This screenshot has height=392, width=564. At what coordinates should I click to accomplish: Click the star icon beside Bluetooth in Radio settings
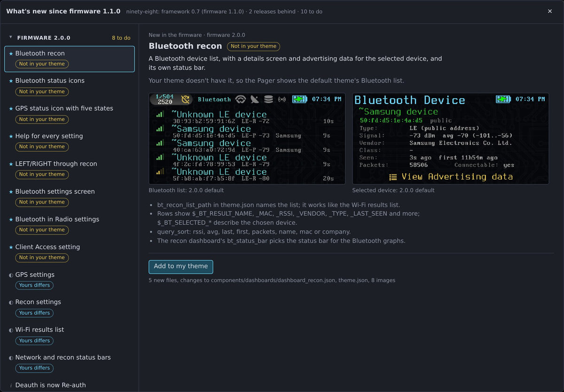(11, 220)
